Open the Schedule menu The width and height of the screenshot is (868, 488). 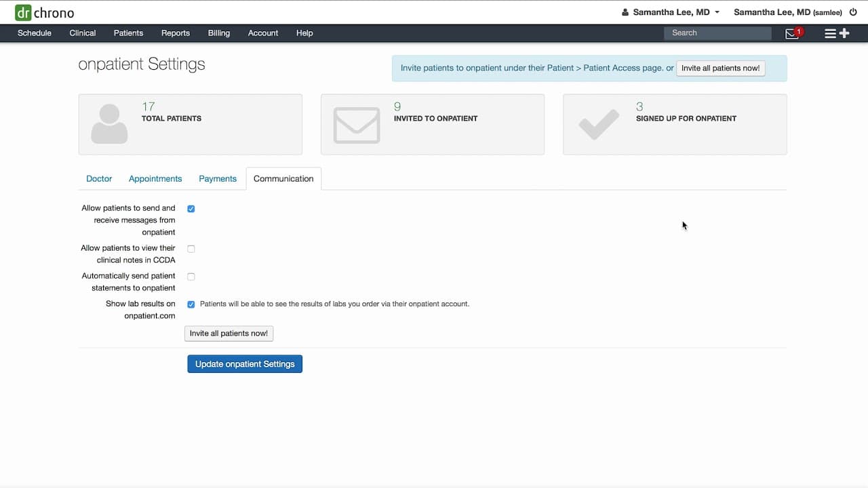35,33
